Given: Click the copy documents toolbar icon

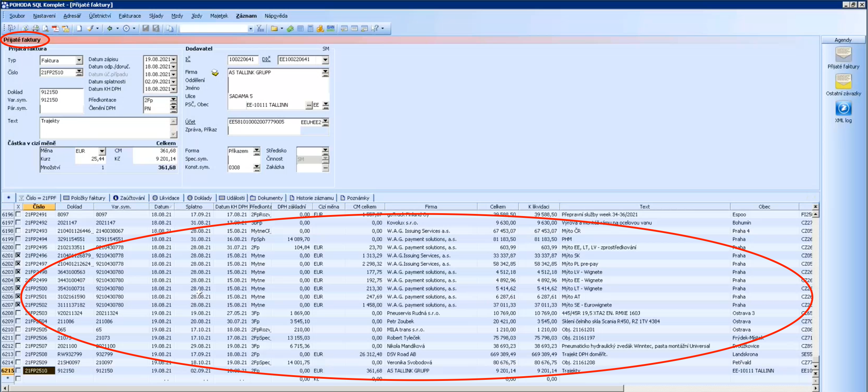Looking at the screenshot, I should pos(170,28).
